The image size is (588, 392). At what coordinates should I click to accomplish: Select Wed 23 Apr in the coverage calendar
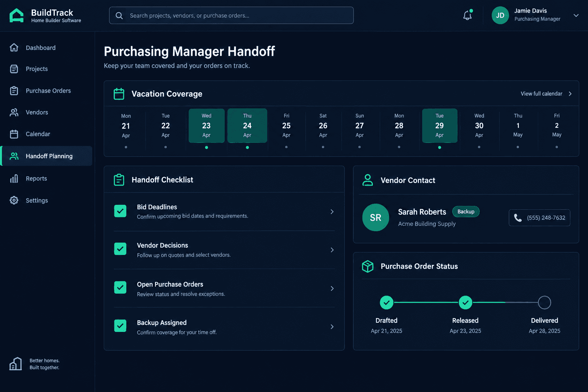[206, 126]
